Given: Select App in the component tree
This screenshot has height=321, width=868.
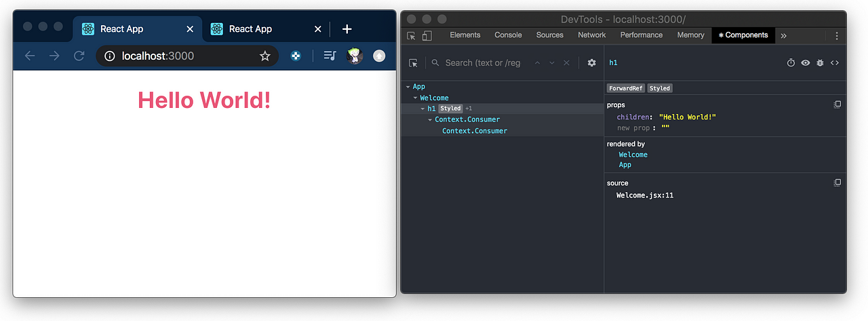Looking at the screenshot, I should tap(419, 87).
